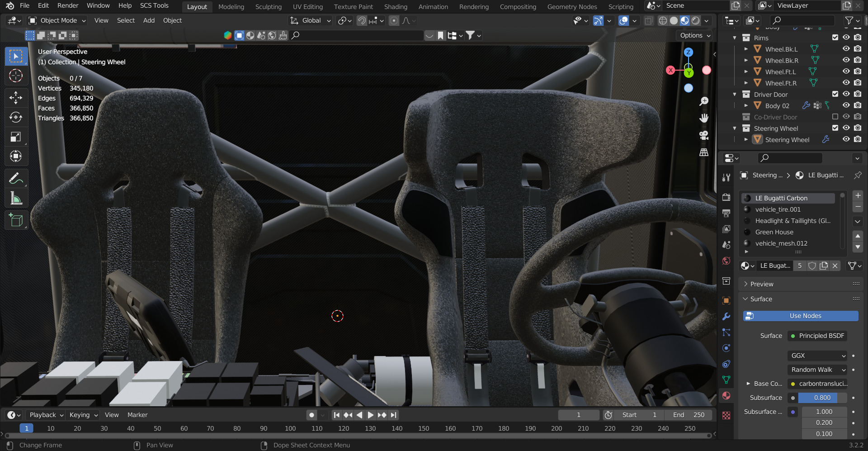Click the End frame 250 field

pos(689,415)
